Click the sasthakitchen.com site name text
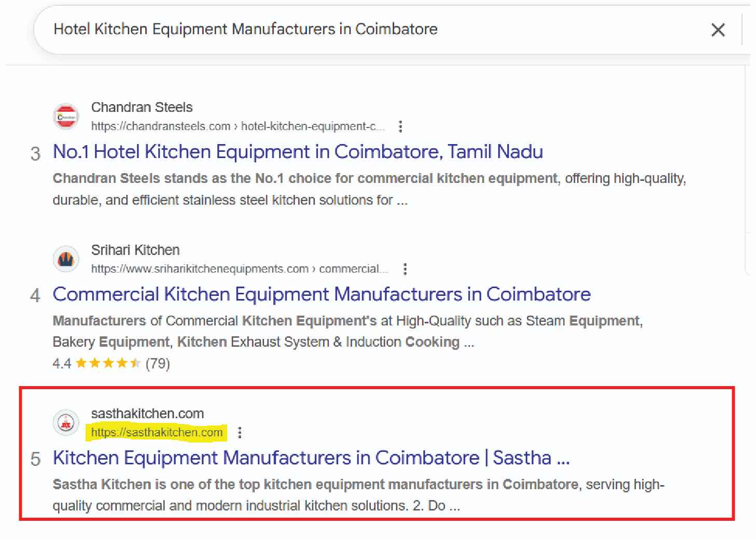Viewport: 756px width, 540px height. [x=147, y=414]
